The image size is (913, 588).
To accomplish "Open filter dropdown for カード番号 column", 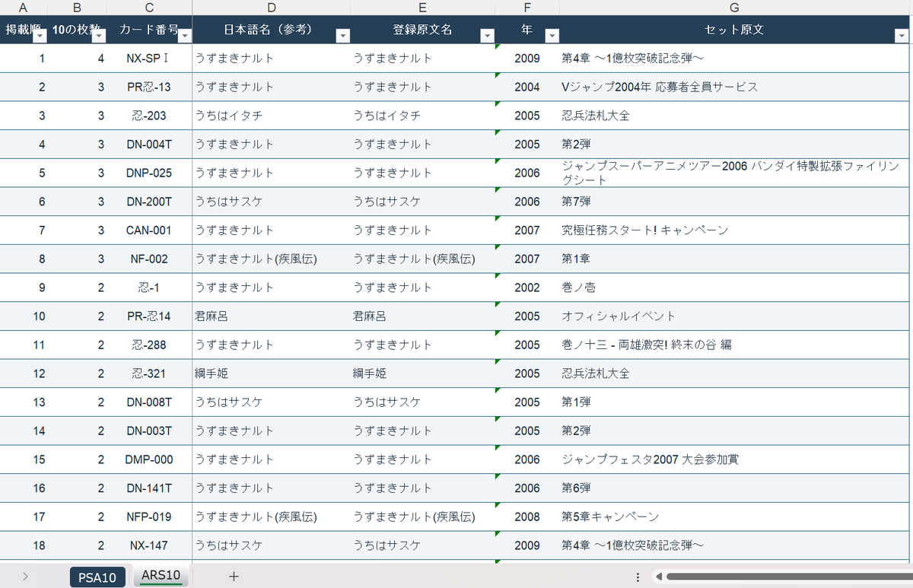I will tap(184, 36).
